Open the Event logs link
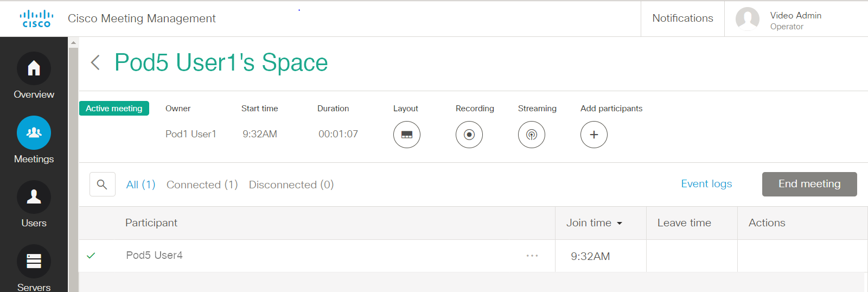 (x=706, y=184)
